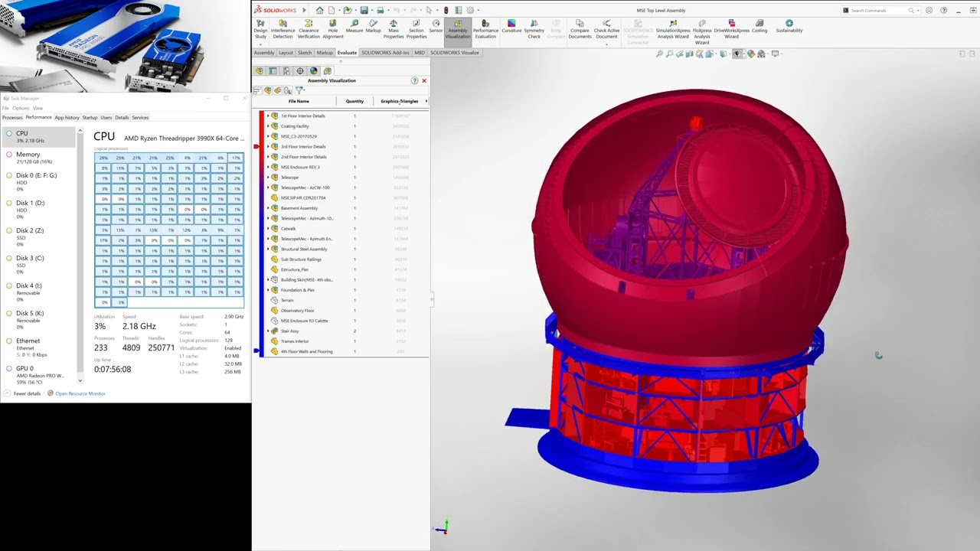Open Resource Monitor link
980x551 pixels.
[77, 393]
